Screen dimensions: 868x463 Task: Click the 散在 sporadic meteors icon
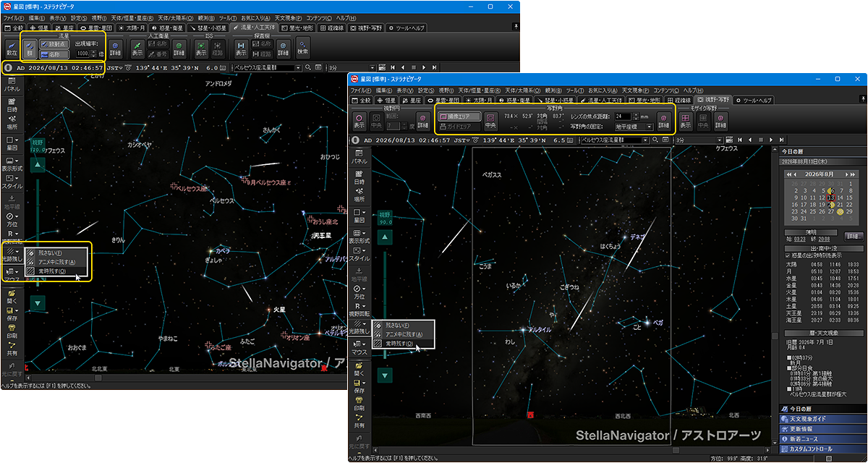(12, 48)
